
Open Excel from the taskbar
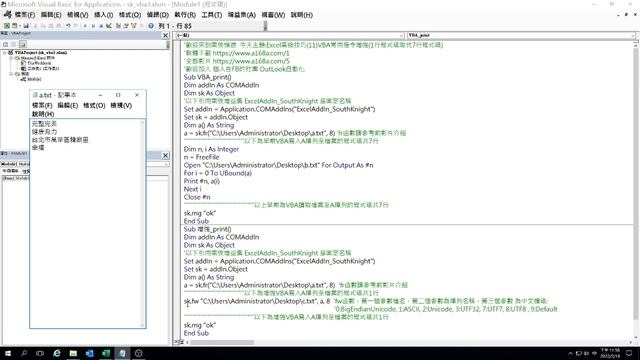click(106, 353)
